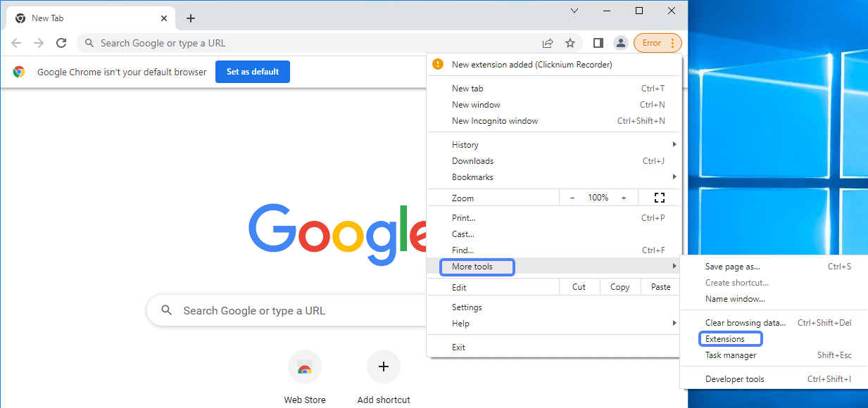Bookmark this page with the star icon
Image resolution: width=868 pixels, height=408 pixels.
pyautogui.click(x=570, y=43)
